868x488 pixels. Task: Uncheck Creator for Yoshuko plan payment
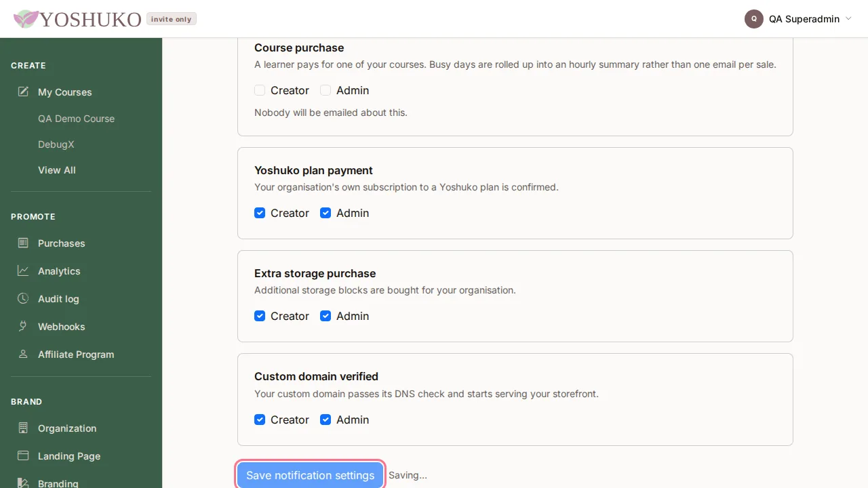260,213
